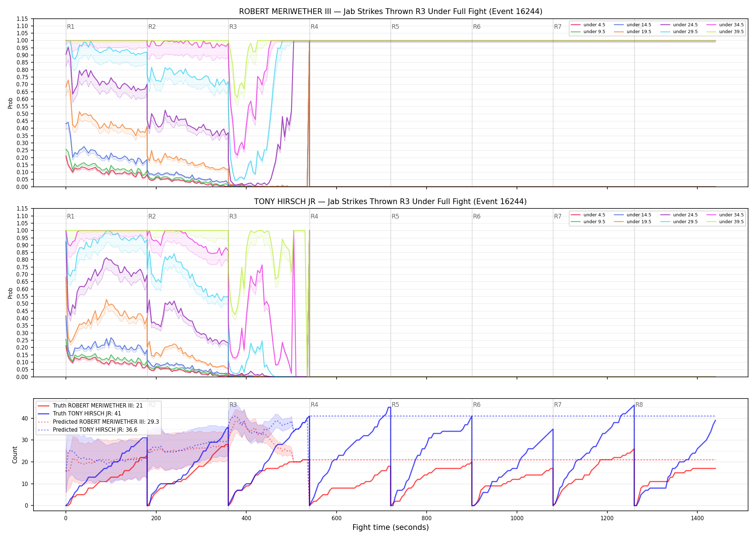The height and width of the screenshot is (540, 756).
Task: Click the x-axis tick label 800
Action: tap(427, 518)
